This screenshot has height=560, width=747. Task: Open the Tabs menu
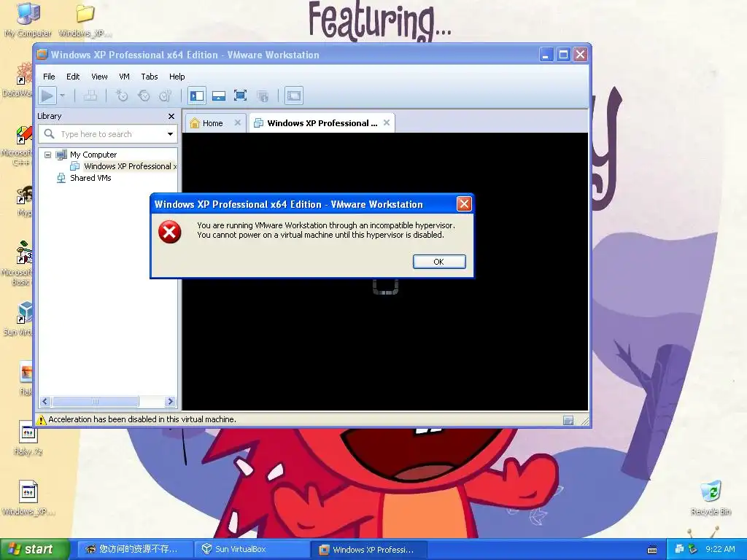[x=149, y=77]
